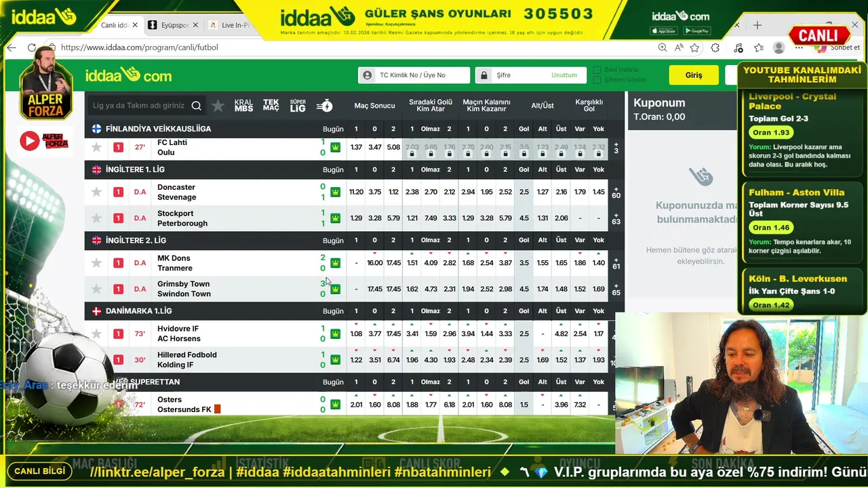This screenshot has width=868, height=488.
Task: Click the yellow Giriş login button
Action: (x=694, y=75)
